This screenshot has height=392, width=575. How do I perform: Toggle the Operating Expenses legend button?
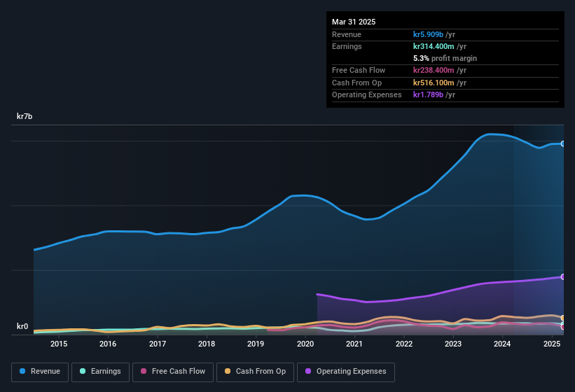(x=346, y=372)
